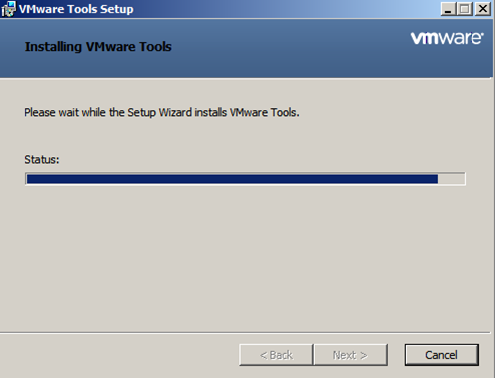Click the unfilled end of the progress bar
Image resolution: width=495 pixels, height=378 pixels.
click(451, 179)
